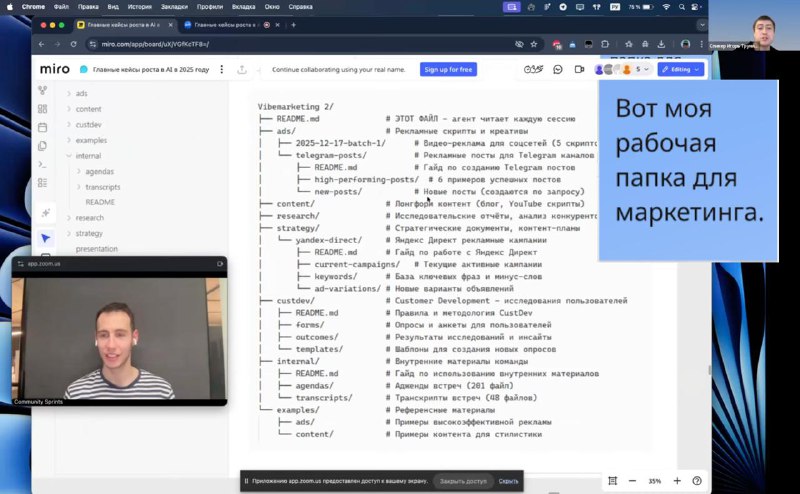Click fit-to-screen frame icon near zoom controls
Screen dimensions: 800x494
613,481
